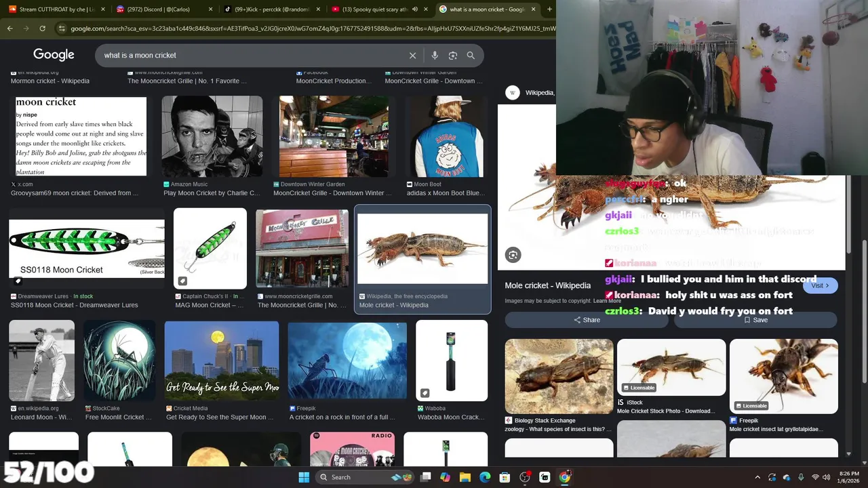Screen dimensions: 868x488
Task: Click the Share button in image preview
Action: (587, 320)
